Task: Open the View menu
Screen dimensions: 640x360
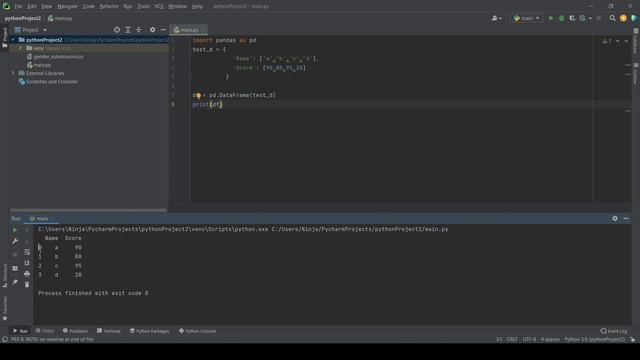Action: click(x=46, y=7)
